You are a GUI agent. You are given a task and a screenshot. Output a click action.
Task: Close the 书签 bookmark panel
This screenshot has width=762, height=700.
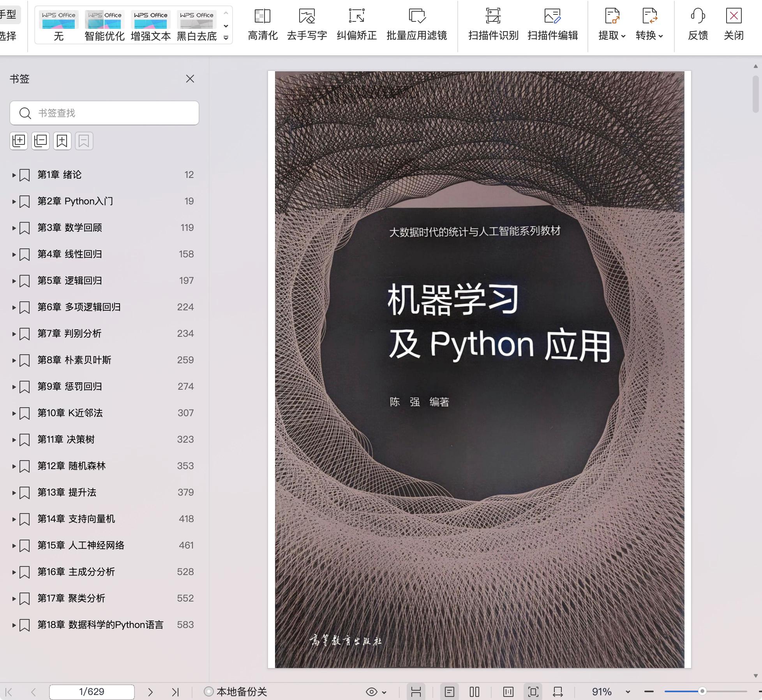pos(190,79)
